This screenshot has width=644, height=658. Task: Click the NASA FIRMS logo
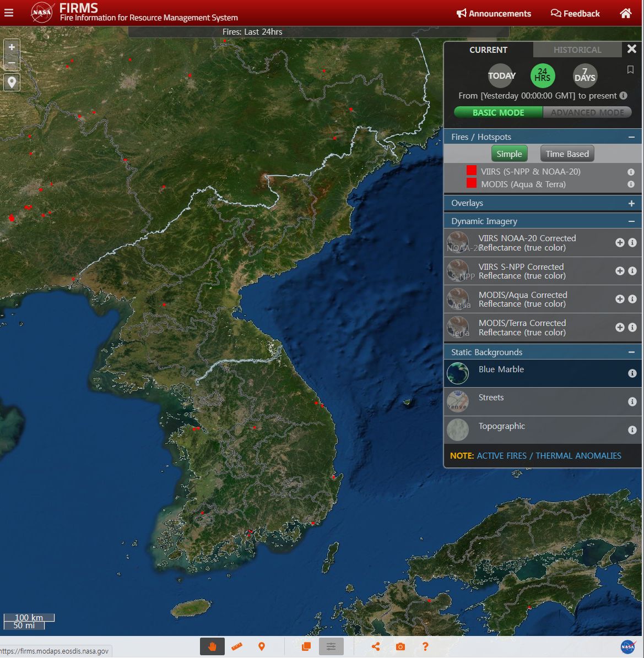point(42,13)
